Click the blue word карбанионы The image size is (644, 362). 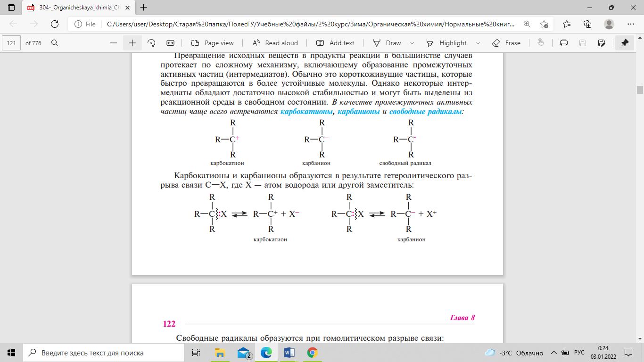point(359,112)
